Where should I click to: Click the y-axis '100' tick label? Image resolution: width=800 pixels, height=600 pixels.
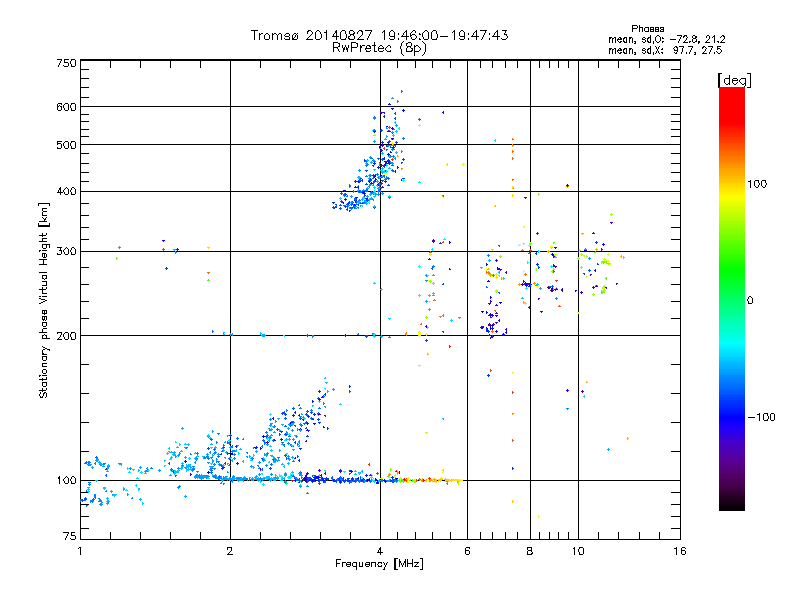tap(66, 481)
